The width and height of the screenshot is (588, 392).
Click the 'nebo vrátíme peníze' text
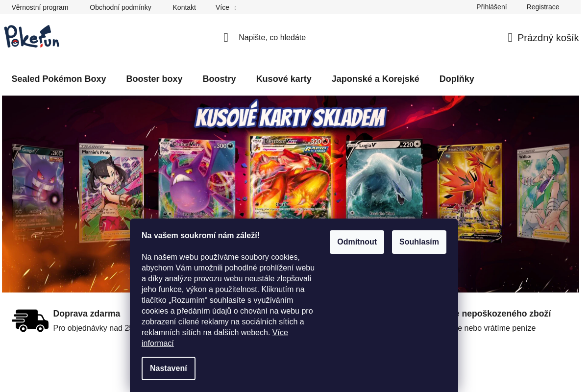point(500,328)
